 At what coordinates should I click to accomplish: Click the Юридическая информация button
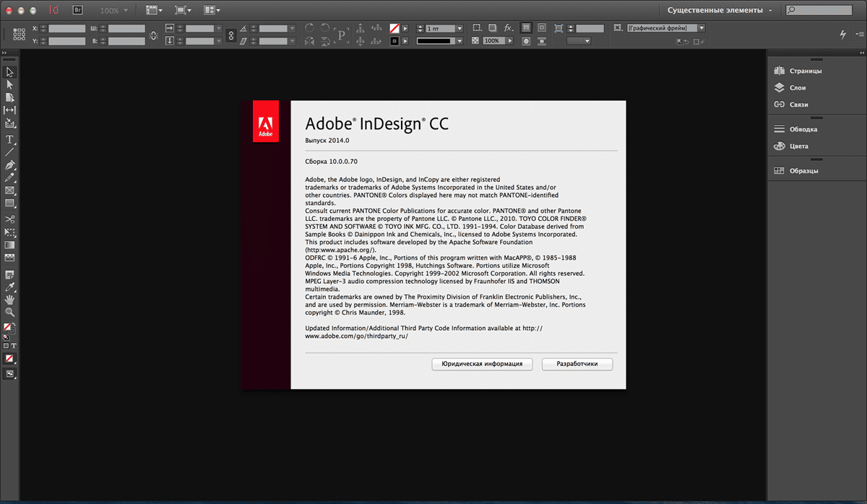482,364
